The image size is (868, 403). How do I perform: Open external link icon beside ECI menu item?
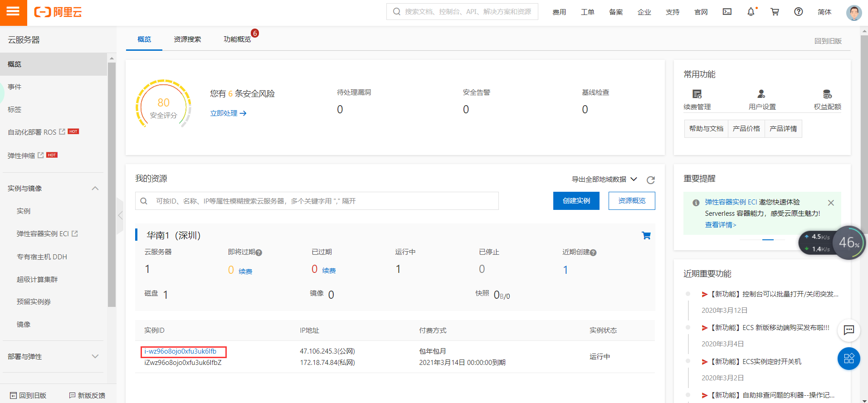pyautogui.click(x=75, y=233)
